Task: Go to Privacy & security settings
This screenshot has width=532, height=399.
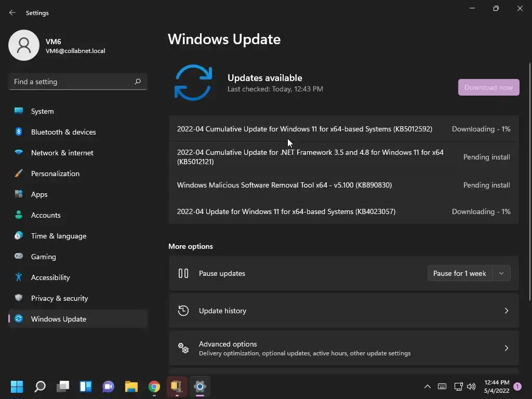Action: pos(78,298)
